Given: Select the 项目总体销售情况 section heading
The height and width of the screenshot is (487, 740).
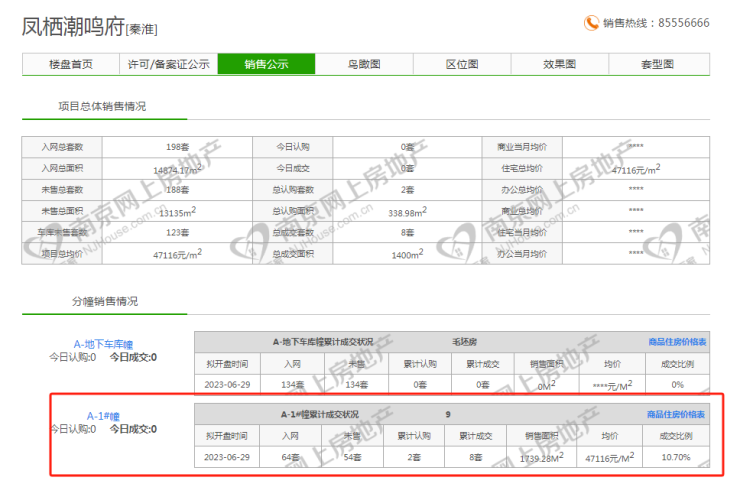Looking at the screenshot, I should point(102,106).
